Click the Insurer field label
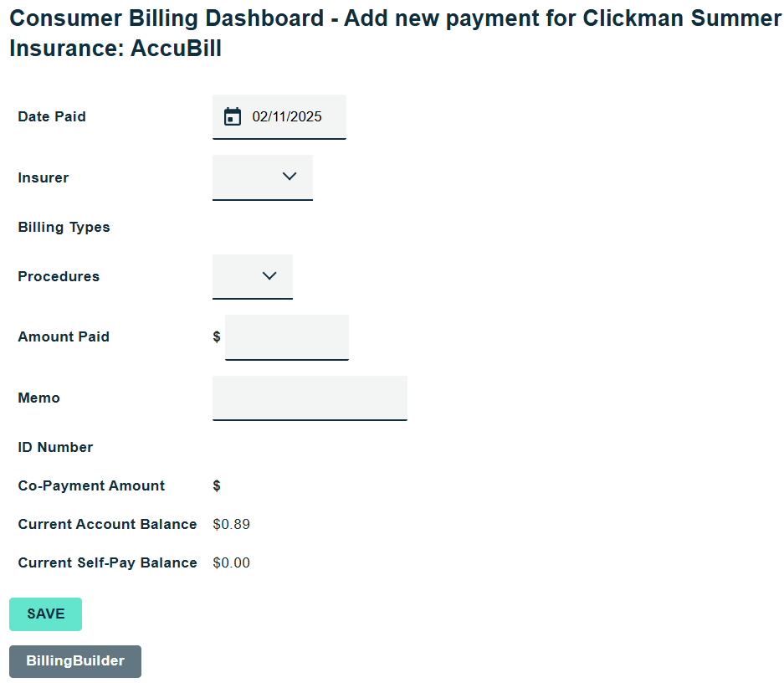 point(44,177)
